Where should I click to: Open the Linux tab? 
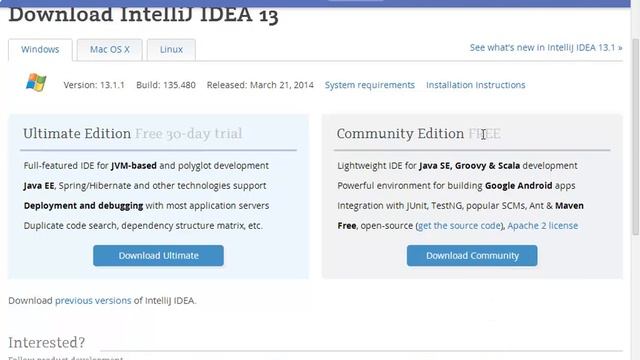(171, 50)
